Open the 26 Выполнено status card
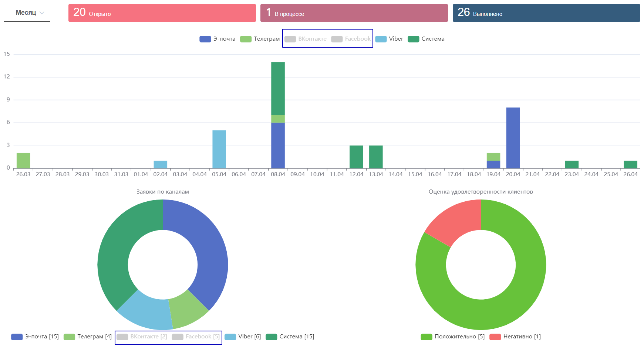This screenshot has height=348, width=644. pos(546,13)
